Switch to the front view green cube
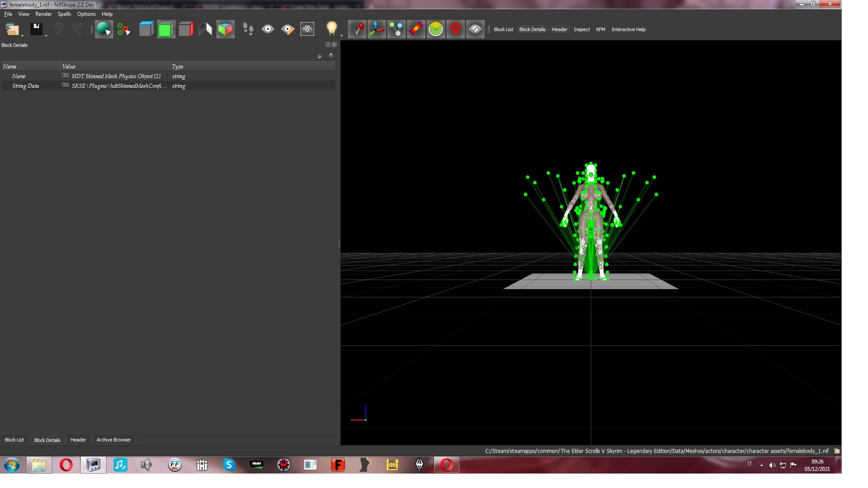 [x=166, y=29]
